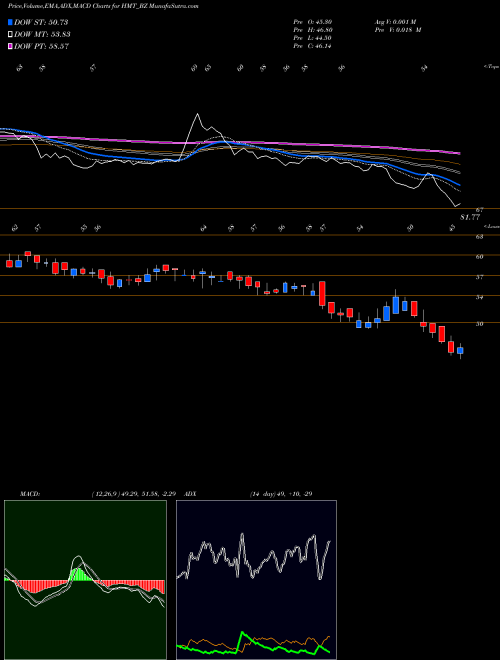Click the 51.77 price label
This screenshot has width=500, height=660.
pyautogui.click(x=470, y=217)
